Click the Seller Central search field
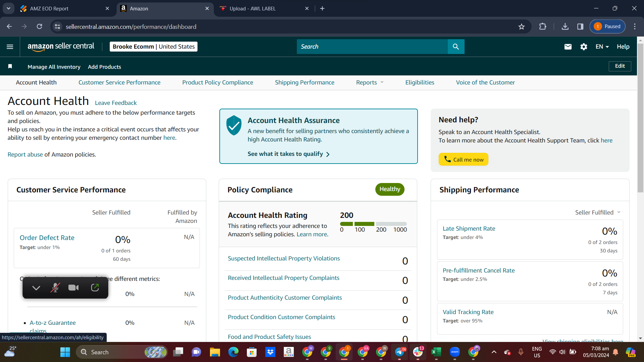 (372, 47)
